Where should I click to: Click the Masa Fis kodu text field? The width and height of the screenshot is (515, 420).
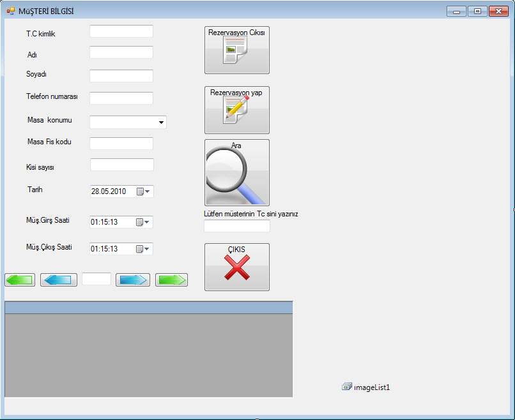pos(121,144)
